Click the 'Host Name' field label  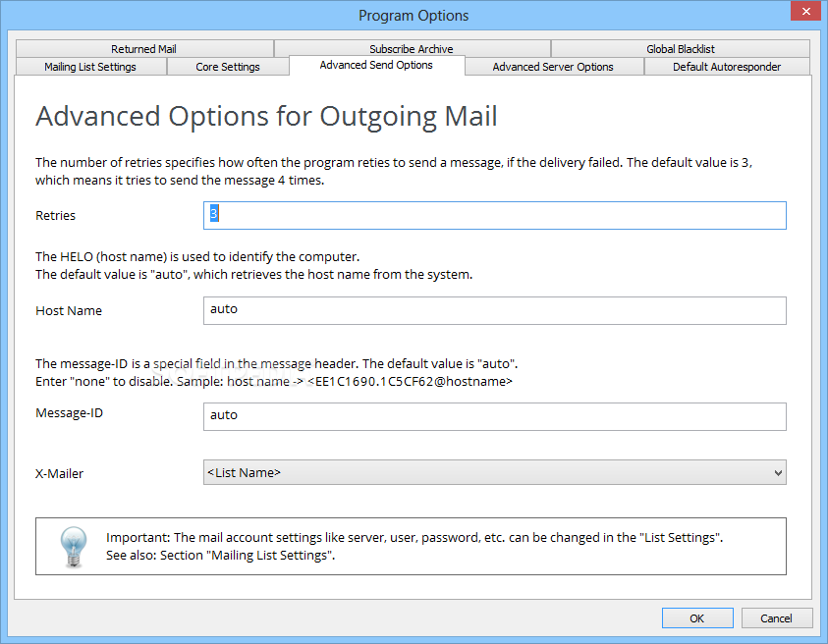click(69, 310)
